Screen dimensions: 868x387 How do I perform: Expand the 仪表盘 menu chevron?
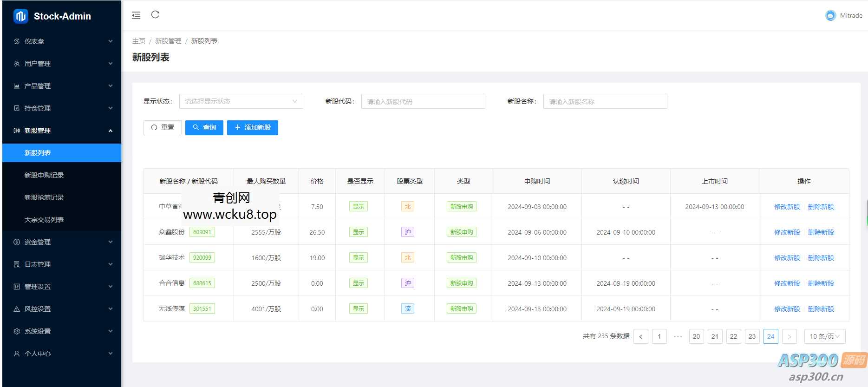pos(111,41)
